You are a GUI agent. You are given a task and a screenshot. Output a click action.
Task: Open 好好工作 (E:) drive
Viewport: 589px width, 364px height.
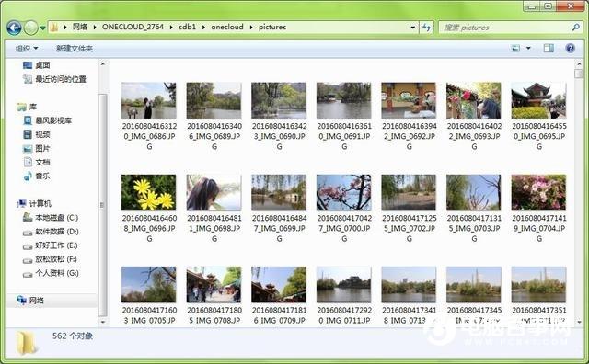click(x=50, y=245)
